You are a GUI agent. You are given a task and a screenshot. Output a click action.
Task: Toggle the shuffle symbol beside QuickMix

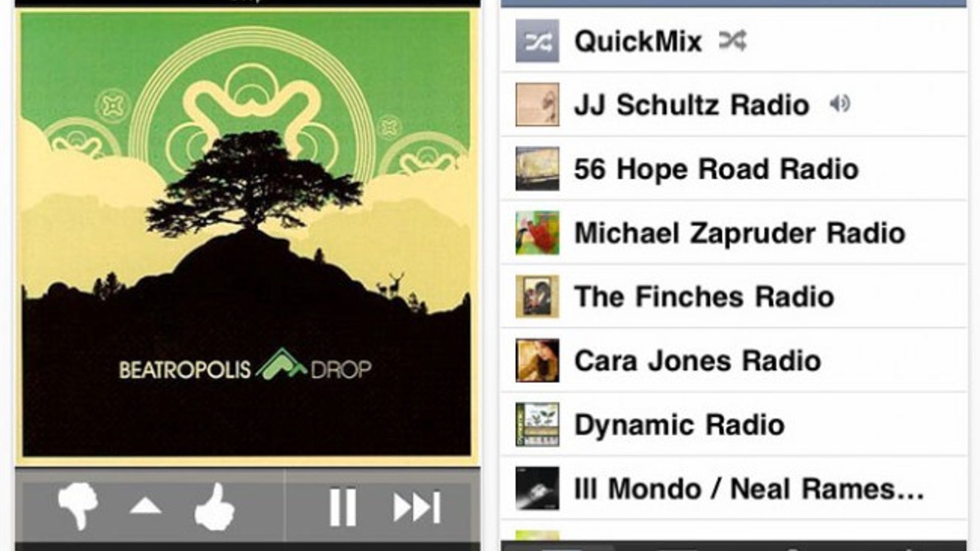[x=733, y=40]
